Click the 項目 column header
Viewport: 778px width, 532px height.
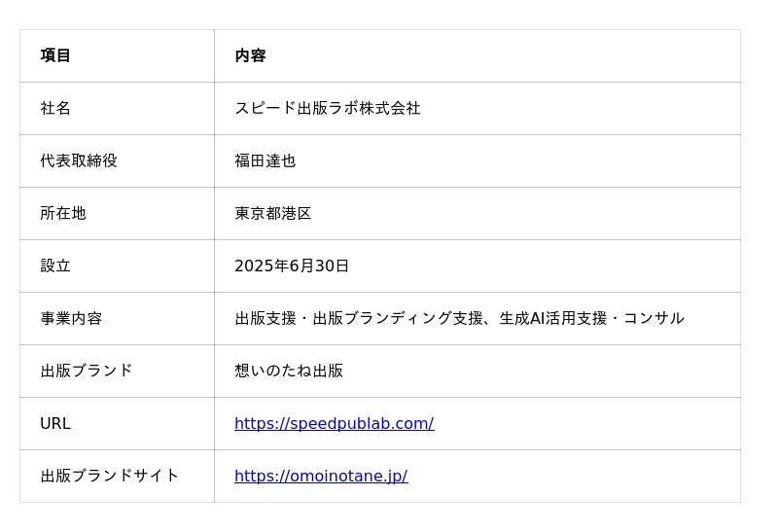coord(55,55)
